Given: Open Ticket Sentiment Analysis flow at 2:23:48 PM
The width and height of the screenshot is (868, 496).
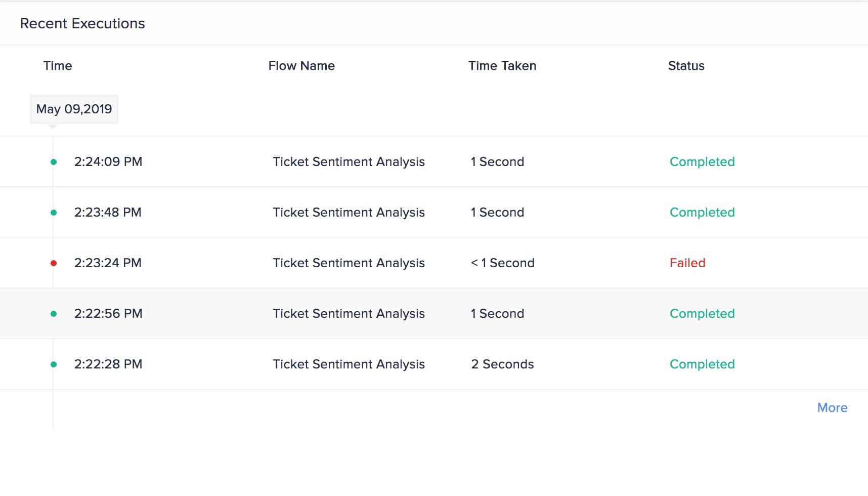Looking at the screenshot, I should point(349,213).
